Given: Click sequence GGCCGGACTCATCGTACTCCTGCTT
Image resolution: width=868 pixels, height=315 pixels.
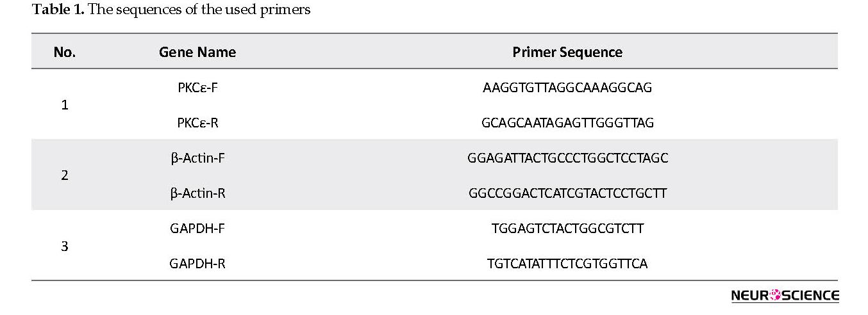Looking at the screenshot, I should tap(567, 193).
